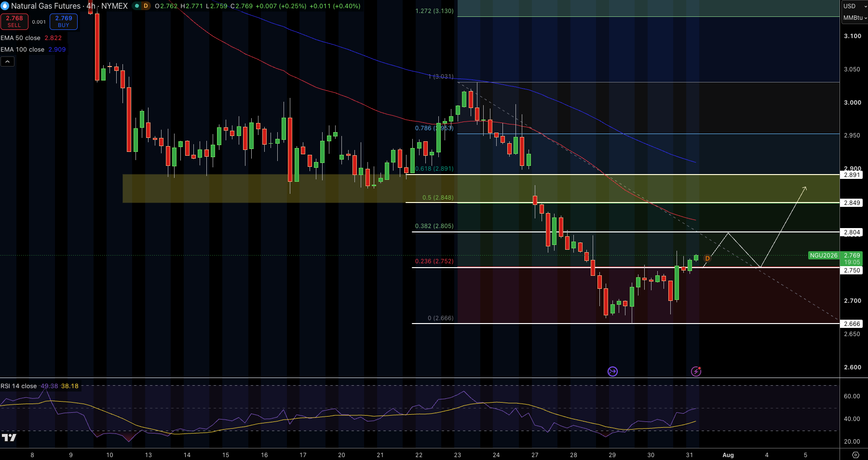Click the 0 (2.666) Fibonacci label

pos(441,318)
